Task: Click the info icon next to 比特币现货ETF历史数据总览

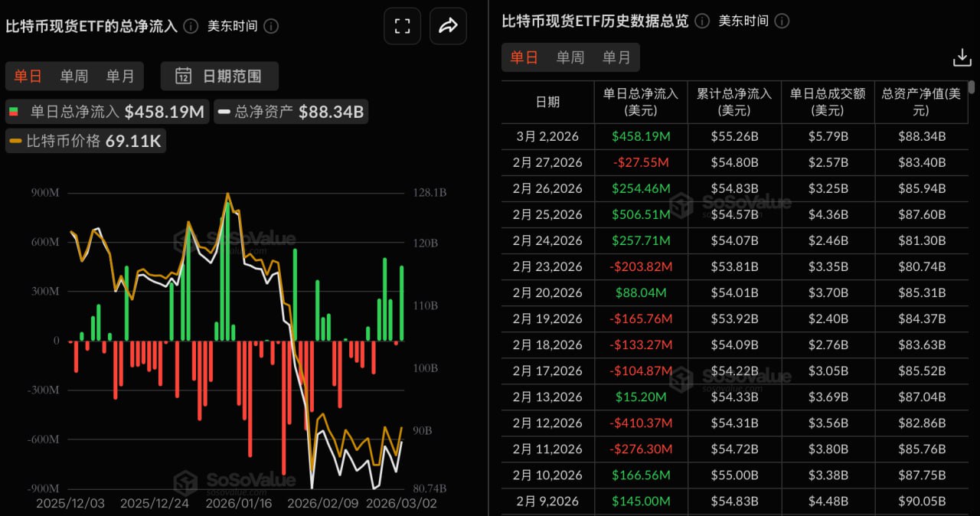Action: (x=701, y=21)
